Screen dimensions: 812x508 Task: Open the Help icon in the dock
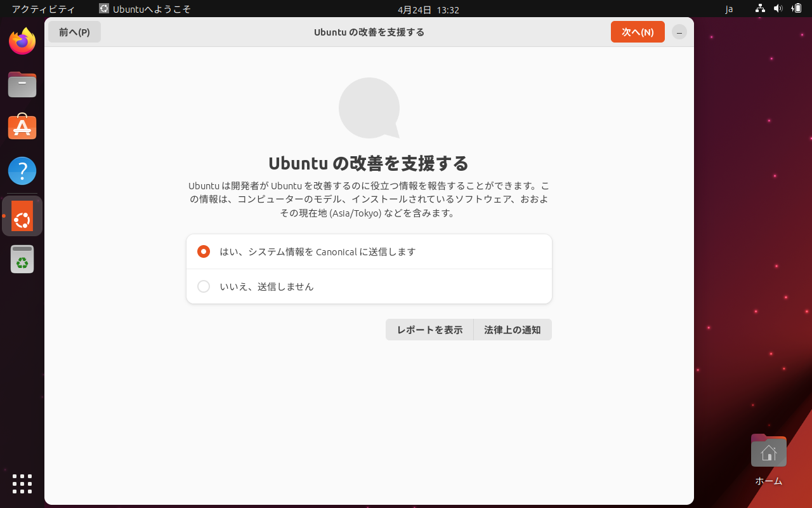[x=22, y=171]
